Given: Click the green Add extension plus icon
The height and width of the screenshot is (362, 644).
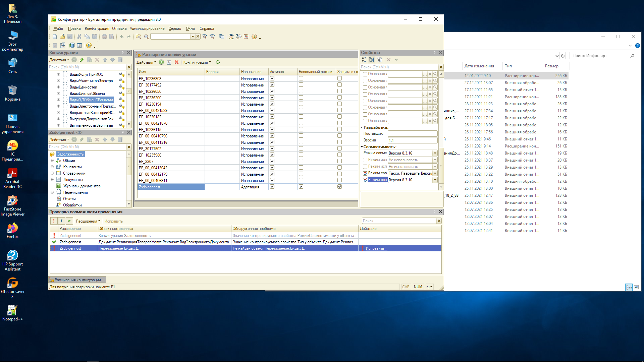Looking at the screenshot, I should click(161, 62).
